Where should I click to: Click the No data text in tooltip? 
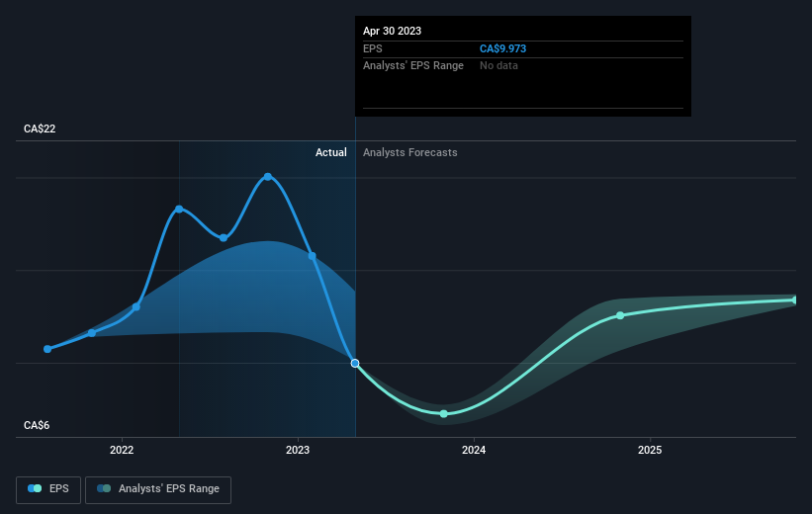(x=498, y=66)
